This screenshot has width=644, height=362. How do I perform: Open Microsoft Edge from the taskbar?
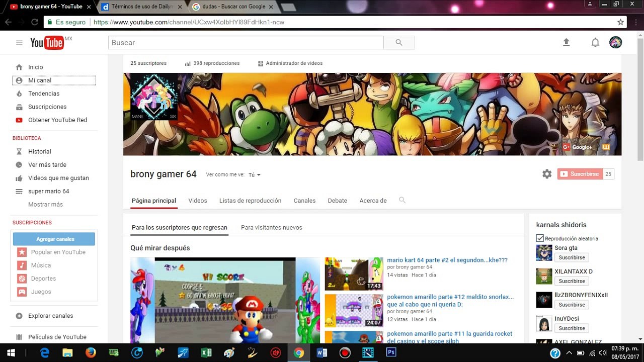(45, 353)
